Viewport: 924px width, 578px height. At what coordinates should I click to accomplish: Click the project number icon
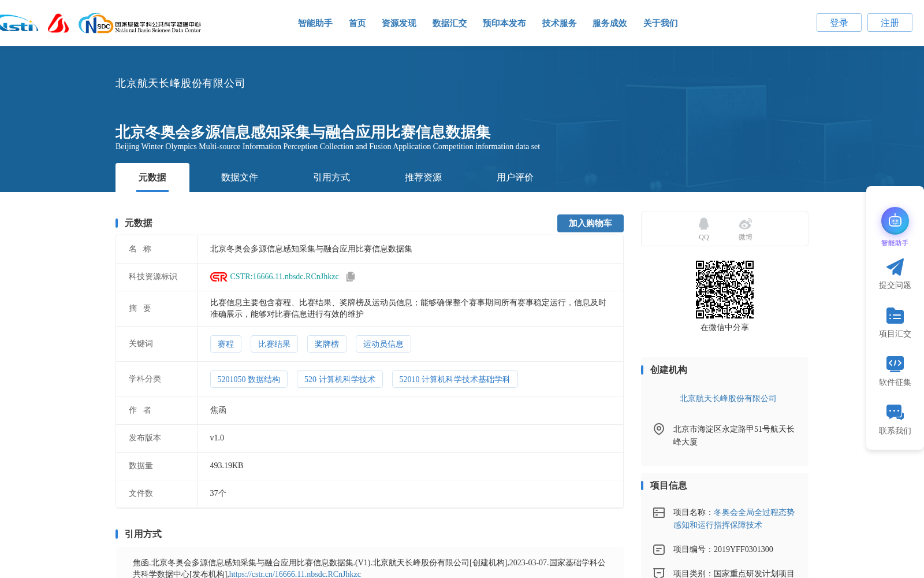tap(659, 550)
